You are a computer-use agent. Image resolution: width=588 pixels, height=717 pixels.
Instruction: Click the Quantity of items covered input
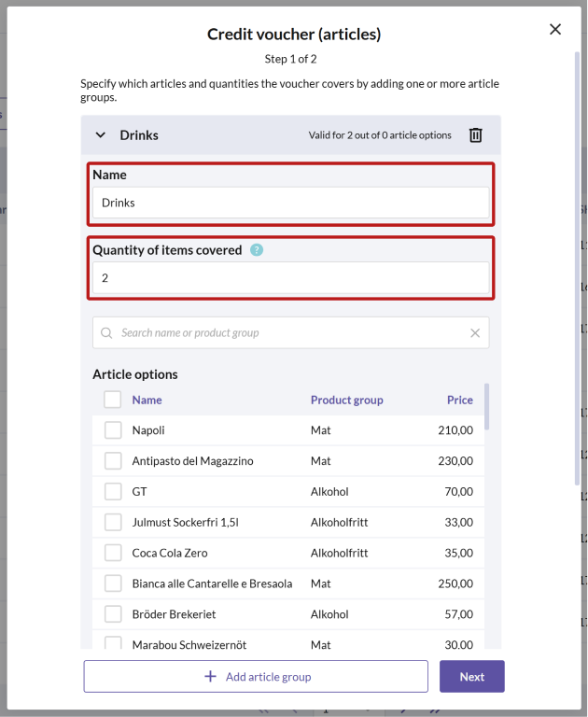[x=291, y=277]
